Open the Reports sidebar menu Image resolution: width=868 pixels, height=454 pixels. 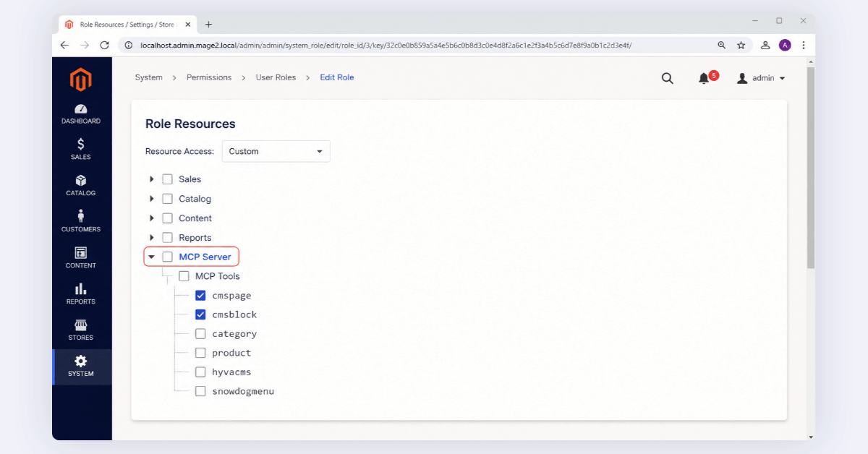[81, 295]
